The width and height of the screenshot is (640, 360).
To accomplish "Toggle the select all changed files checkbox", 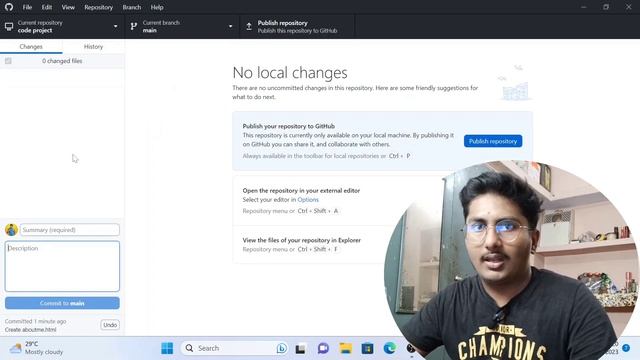I will [x=8, y=61].
